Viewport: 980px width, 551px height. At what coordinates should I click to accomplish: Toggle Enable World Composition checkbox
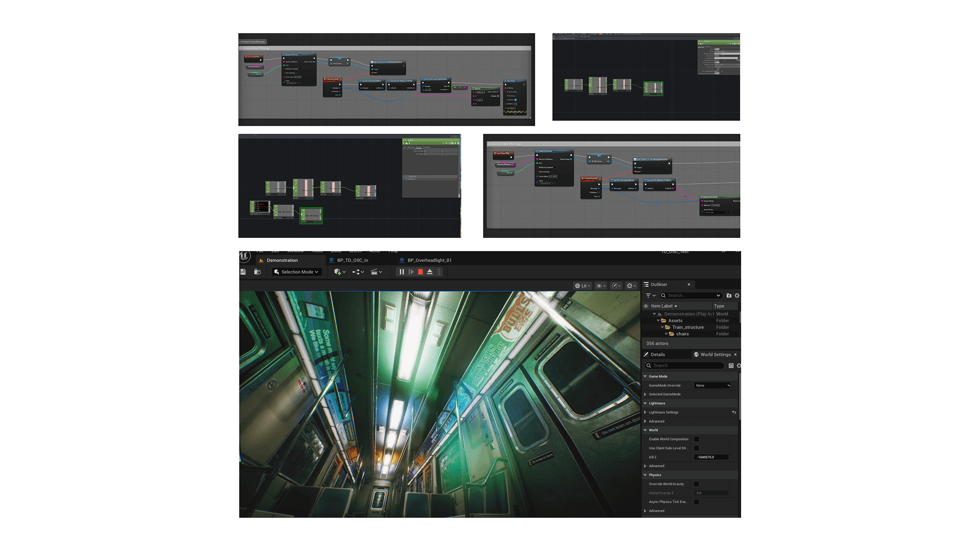696,439
